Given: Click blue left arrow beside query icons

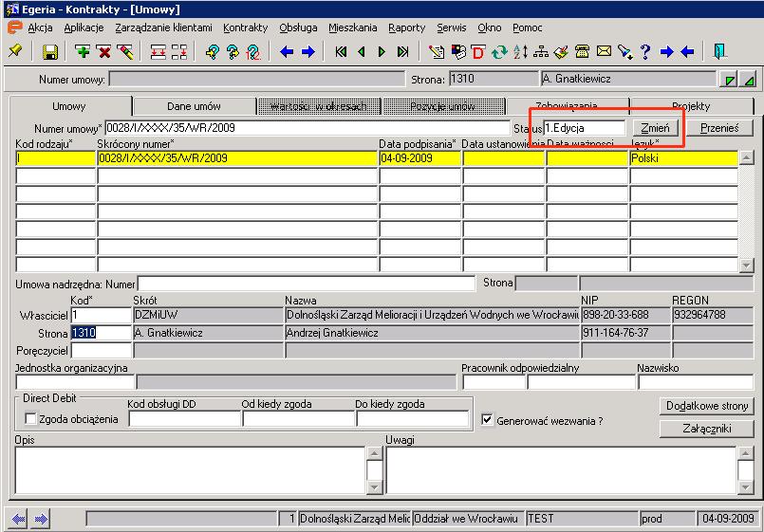Looking at the screenshot, I should (x=287, y=51).
